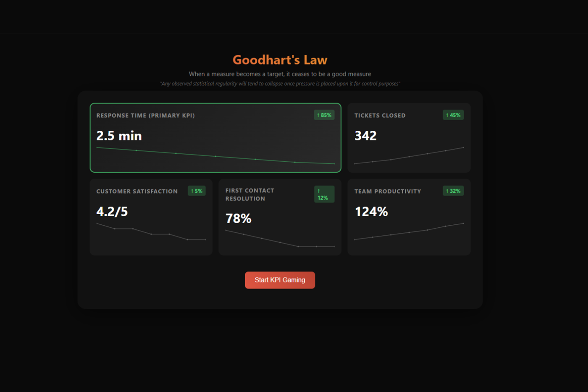Click the 5% change badge

pos(197,191)
